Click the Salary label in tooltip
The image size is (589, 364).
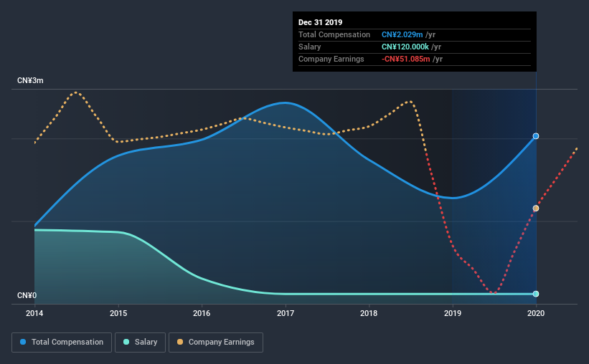(x=309, y=47)
